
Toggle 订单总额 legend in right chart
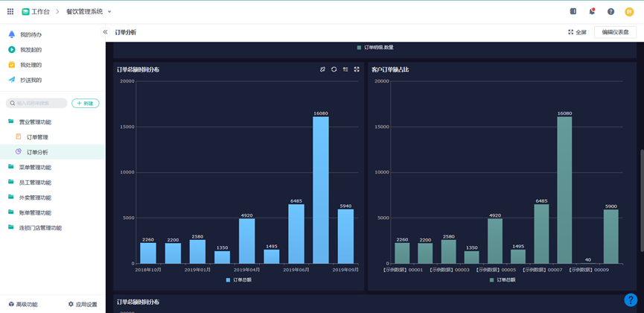pyautogui.click(x=502, y=280)
